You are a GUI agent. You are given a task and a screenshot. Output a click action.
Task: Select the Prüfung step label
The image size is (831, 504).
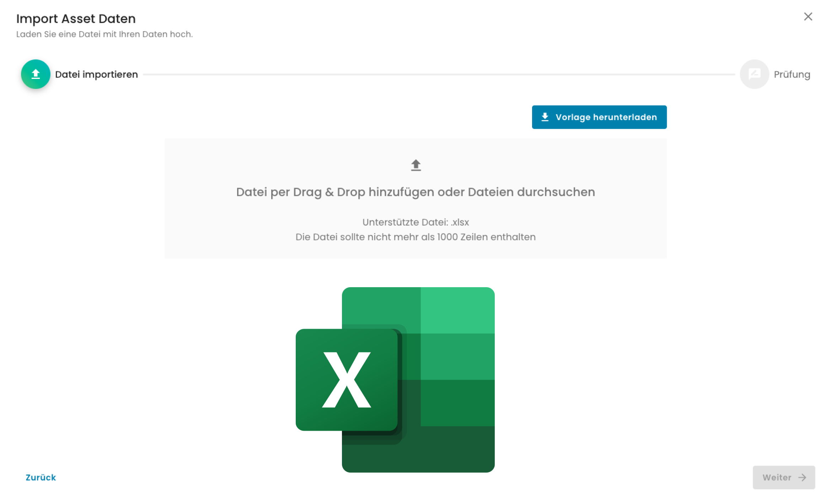click(x=792, y=75)
